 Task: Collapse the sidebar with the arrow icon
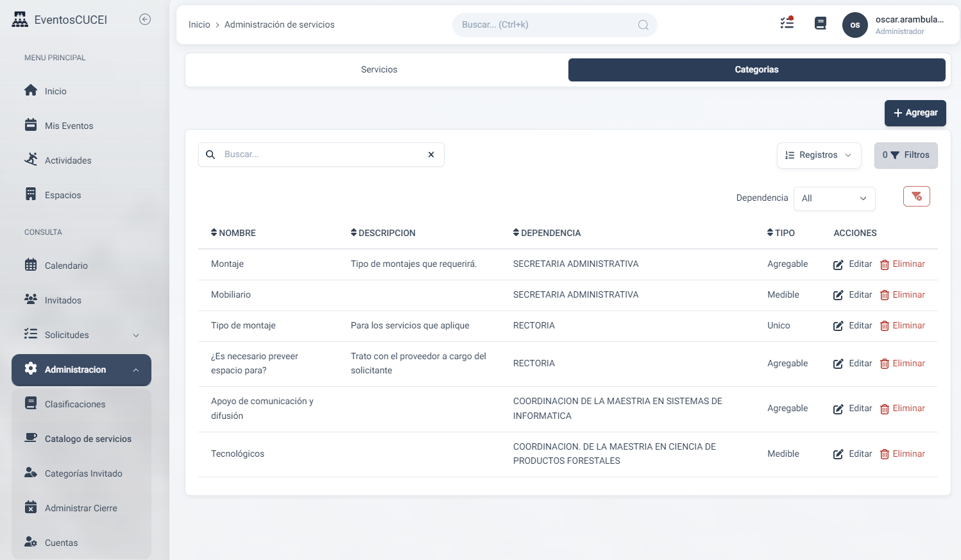click(x=145, y=19)
